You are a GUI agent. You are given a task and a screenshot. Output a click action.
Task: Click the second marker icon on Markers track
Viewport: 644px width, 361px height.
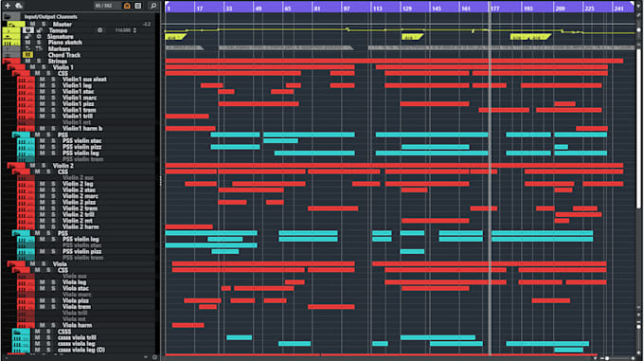(39, 49)
